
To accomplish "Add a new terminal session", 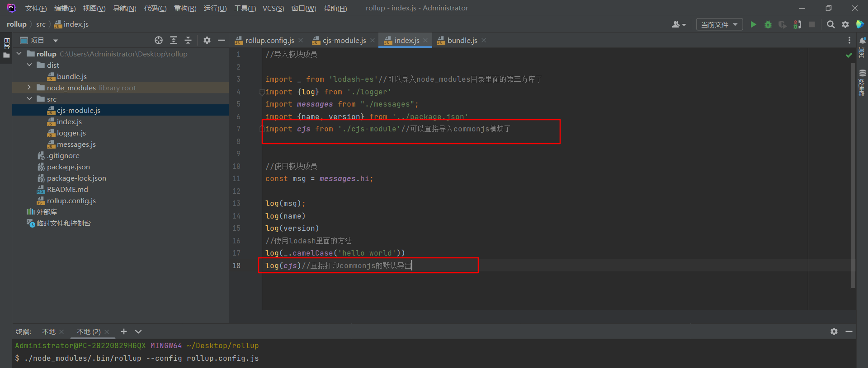I will tap(124, 331).
